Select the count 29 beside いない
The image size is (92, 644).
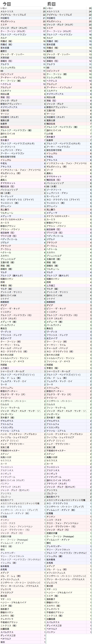(x=44, y=8)
